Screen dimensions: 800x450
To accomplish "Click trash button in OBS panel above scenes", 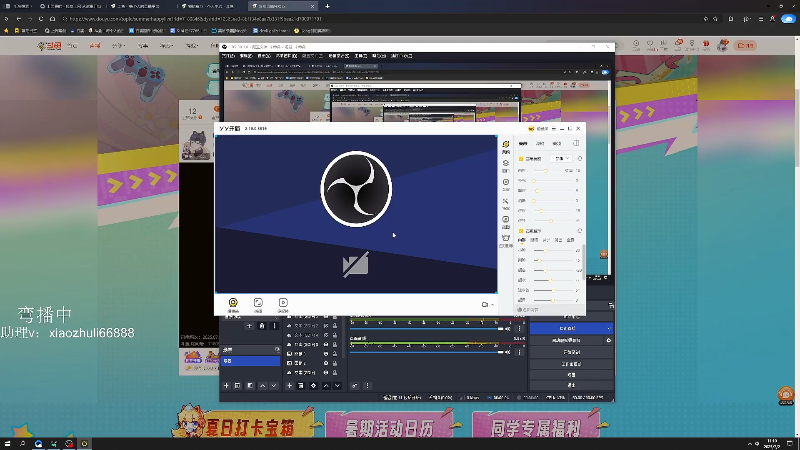I will tap(262, 326).
